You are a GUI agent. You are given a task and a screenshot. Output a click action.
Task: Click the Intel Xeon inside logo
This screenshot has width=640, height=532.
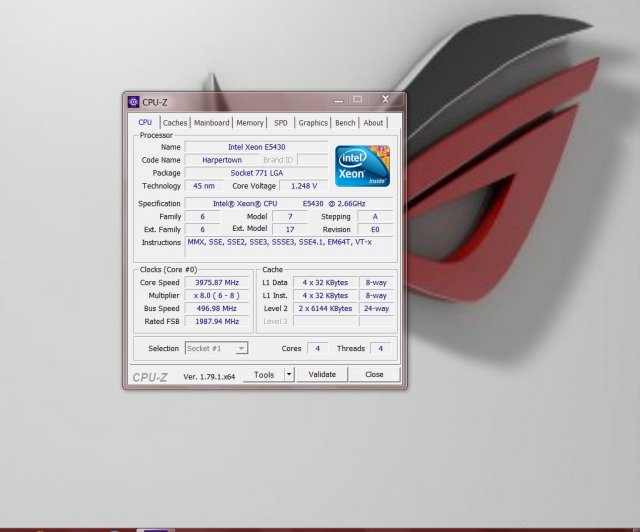[362, 166]
